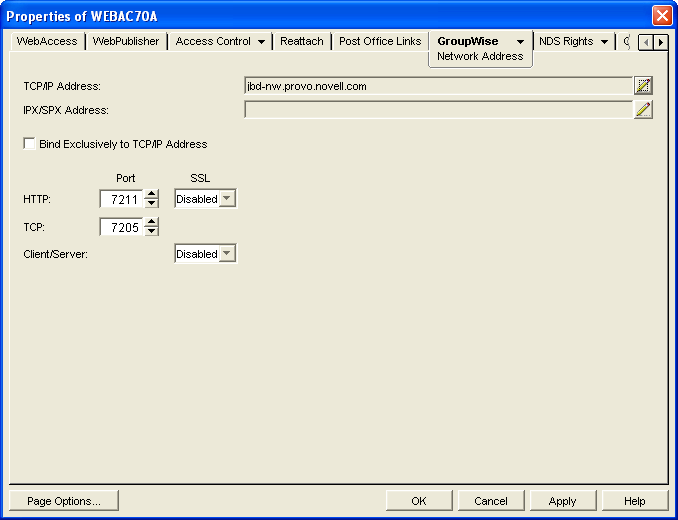
Task: Click the TCP/IP Address field
Action: pyautogui.click(x=438, y=86)
